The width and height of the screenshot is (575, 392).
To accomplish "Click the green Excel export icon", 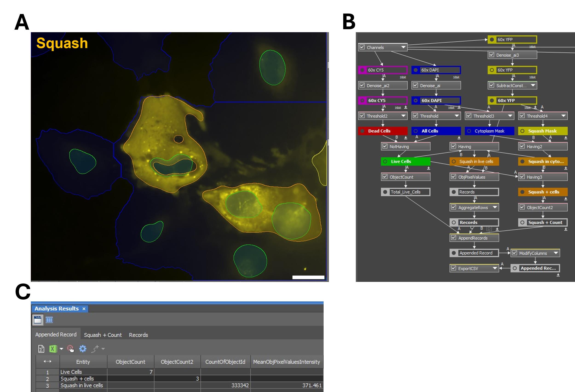I will 53,349.
